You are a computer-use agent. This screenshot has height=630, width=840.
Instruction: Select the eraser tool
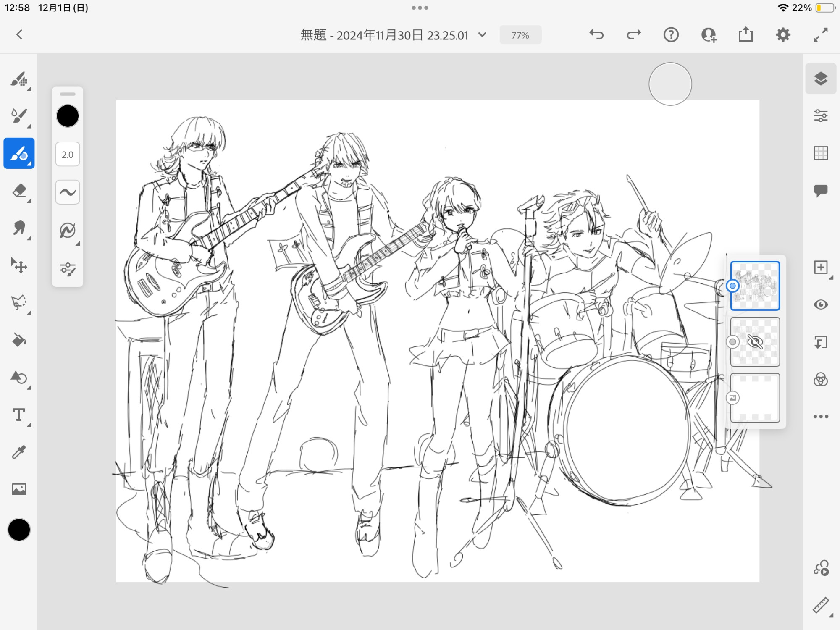pos(19,191)
